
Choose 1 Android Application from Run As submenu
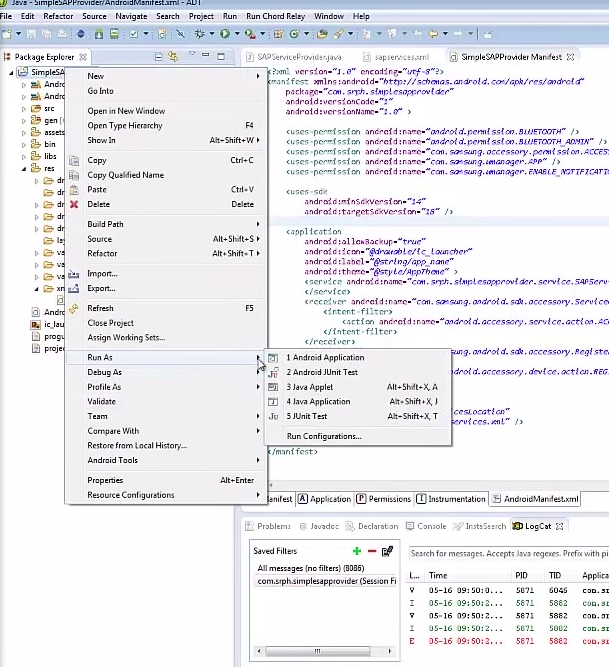357,358
